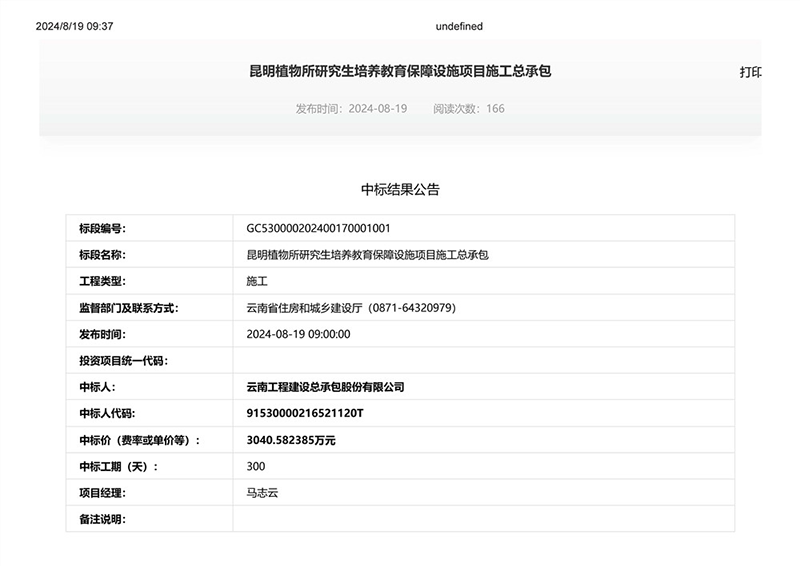This screenshot has height=566, width=800.
Task: Click the 标段编号 row label
Action: (102, 229)
